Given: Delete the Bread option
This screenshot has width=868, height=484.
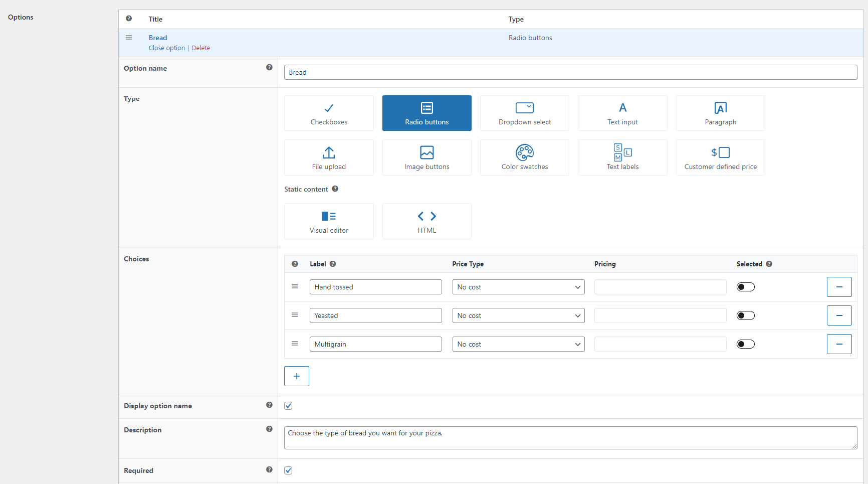Looking at the screenshot, I should (x=200, y=48).
